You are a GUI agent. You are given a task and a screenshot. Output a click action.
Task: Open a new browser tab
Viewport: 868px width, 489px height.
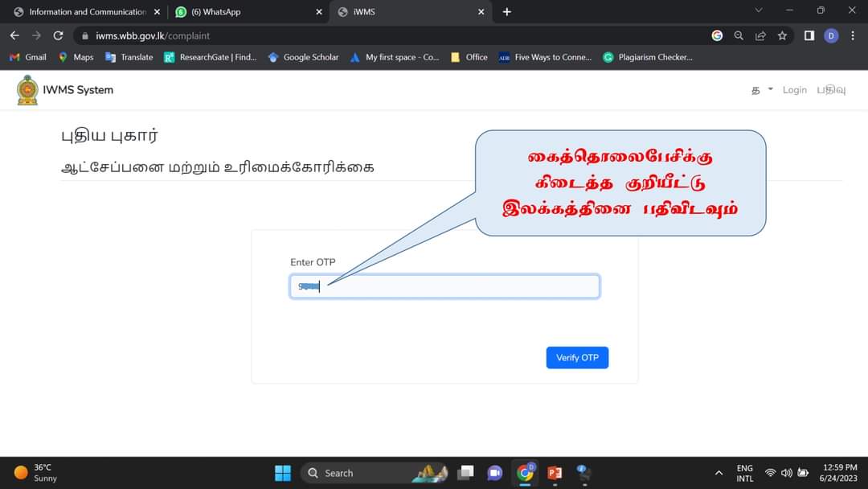506,11
